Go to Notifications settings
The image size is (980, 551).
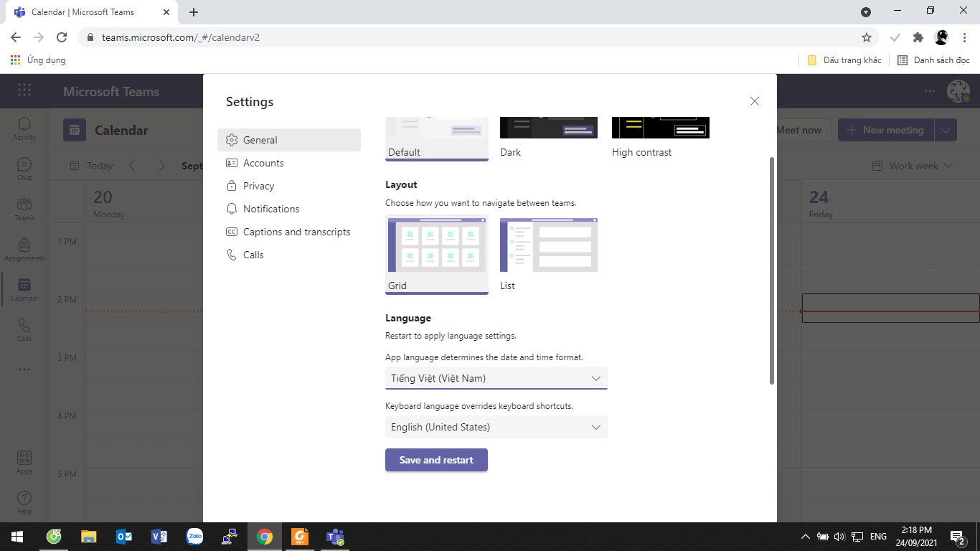tap(270, 209)
